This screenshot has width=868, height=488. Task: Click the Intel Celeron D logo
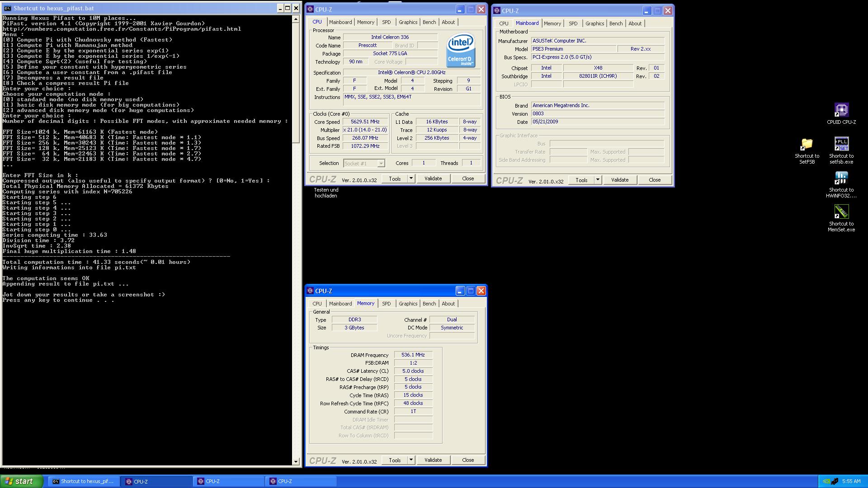[x=461, y=51]
